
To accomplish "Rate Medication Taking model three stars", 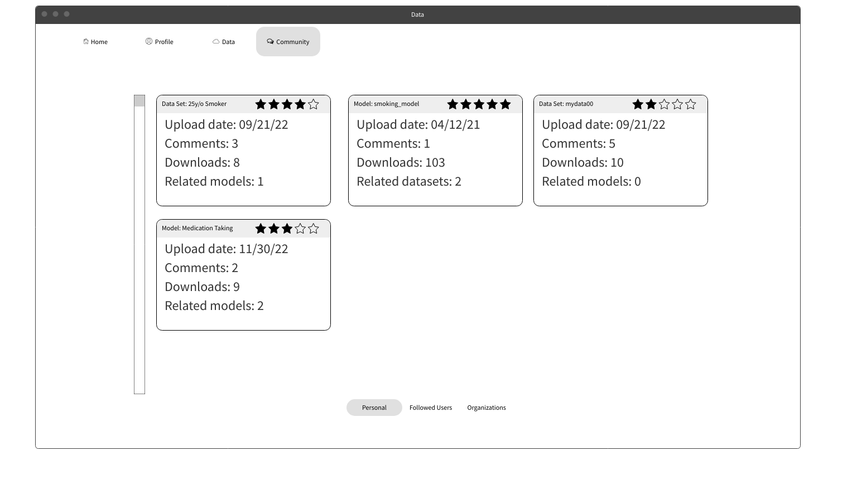I will point(287,229).
